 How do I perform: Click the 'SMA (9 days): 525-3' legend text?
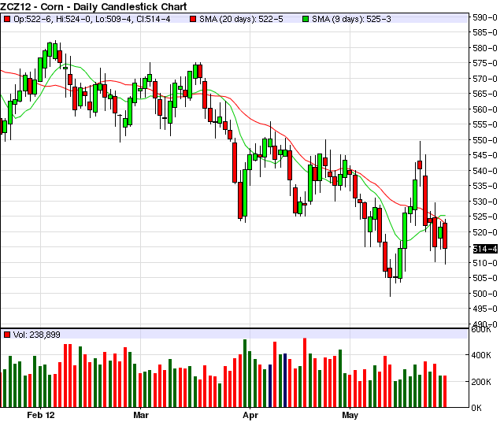pyautogui.click(x=351, y=19)
